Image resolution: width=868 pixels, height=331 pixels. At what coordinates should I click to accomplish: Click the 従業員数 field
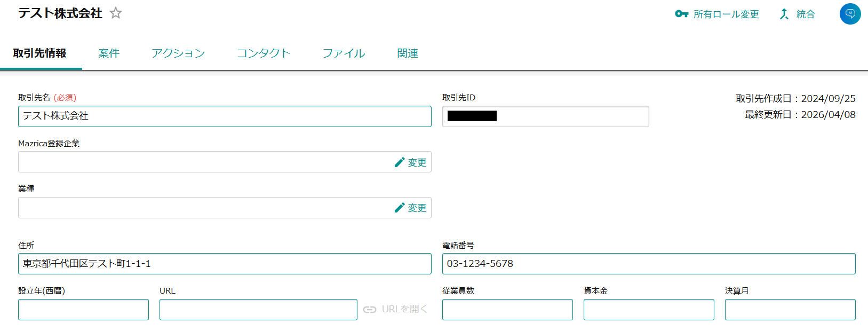[507, 310]
